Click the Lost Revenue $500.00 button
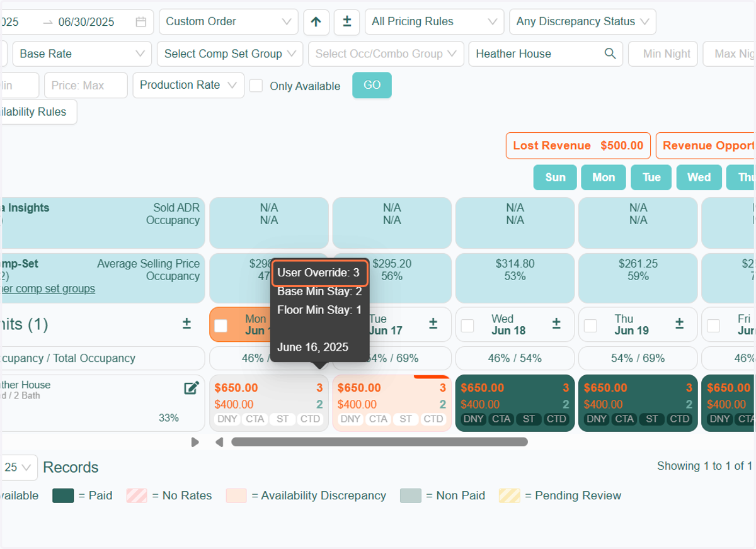 (x=578, y=145)
